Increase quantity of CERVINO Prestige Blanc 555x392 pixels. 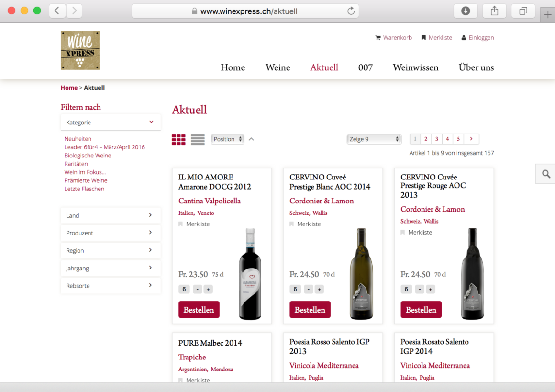coord(319,289)
